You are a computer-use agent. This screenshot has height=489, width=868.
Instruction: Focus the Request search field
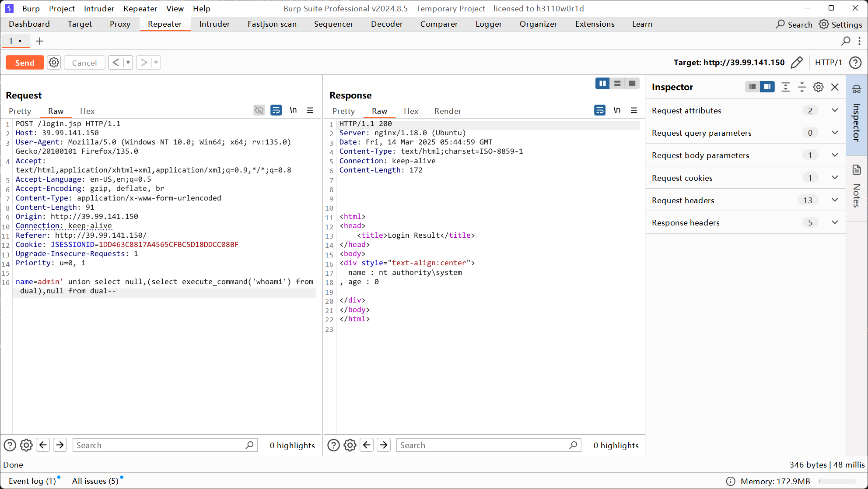(x=165, y=445)
